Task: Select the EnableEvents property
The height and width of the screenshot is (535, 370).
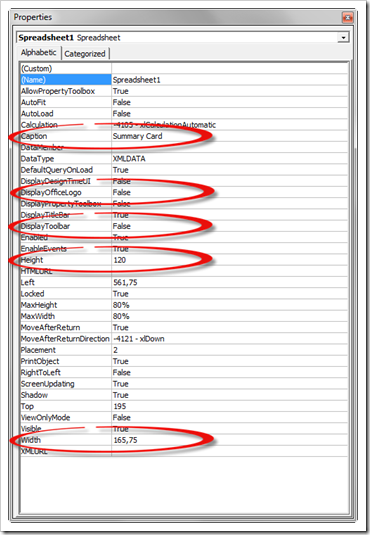Action: 44,249
